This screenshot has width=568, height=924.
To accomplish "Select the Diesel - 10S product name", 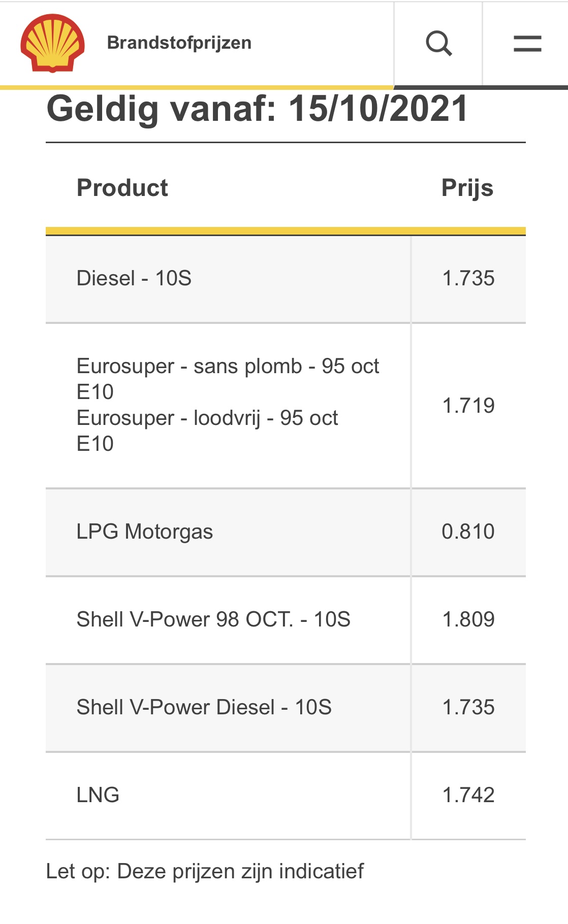I will pyautogui.click(x=134, y=278).
